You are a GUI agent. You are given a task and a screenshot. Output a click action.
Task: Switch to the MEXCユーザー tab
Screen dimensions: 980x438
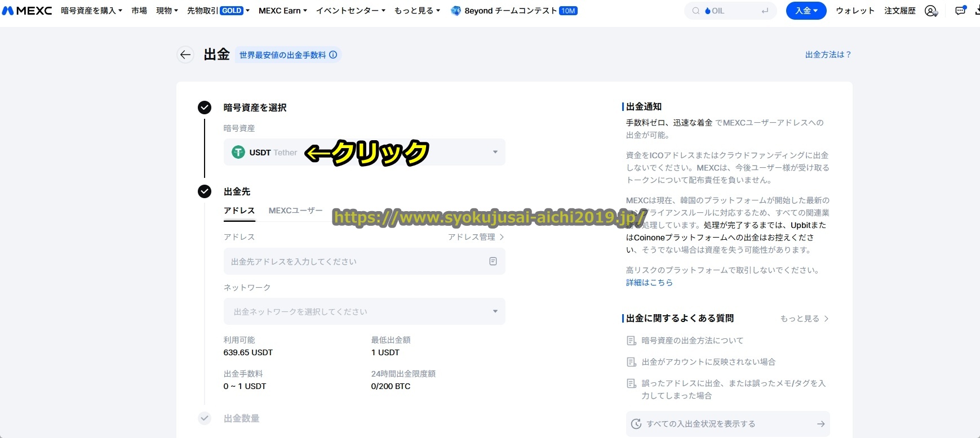pos(295,211)
